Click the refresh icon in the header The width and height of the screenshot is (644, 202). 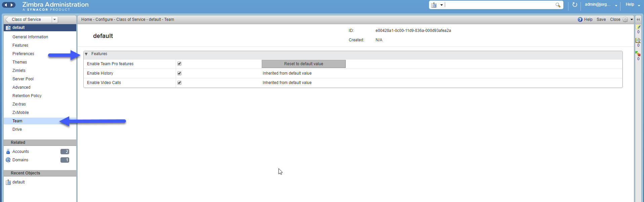coord(575,5)
